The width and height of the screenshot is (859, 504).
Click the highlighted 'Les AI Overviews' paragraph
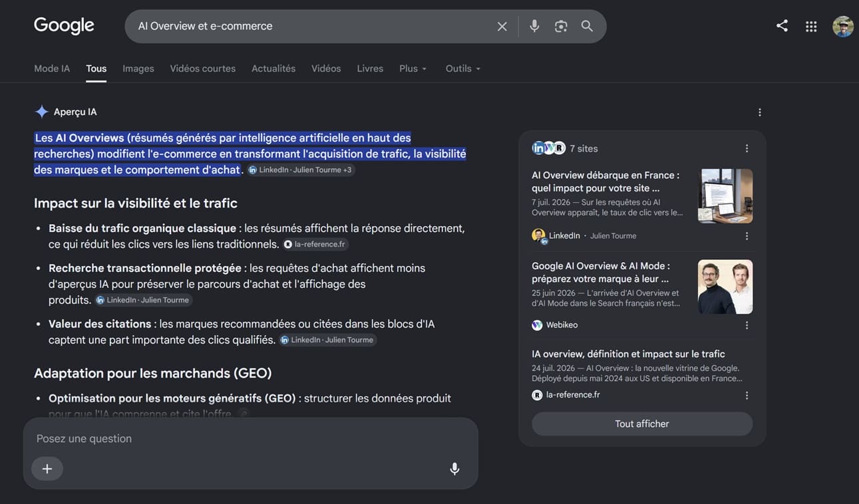pyautogui.click(x=250, y=154)
